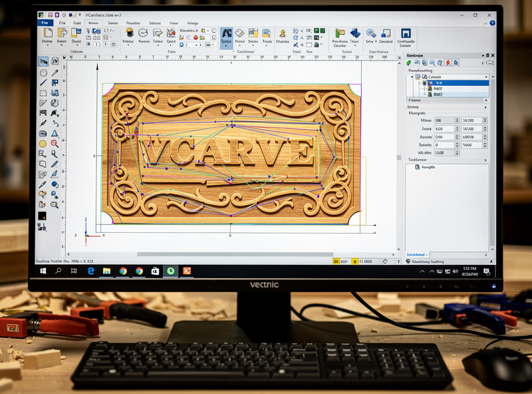This screenshot has width=532, height=394.
Task: Open the blue File tab
Action: (x=45, y=23)
